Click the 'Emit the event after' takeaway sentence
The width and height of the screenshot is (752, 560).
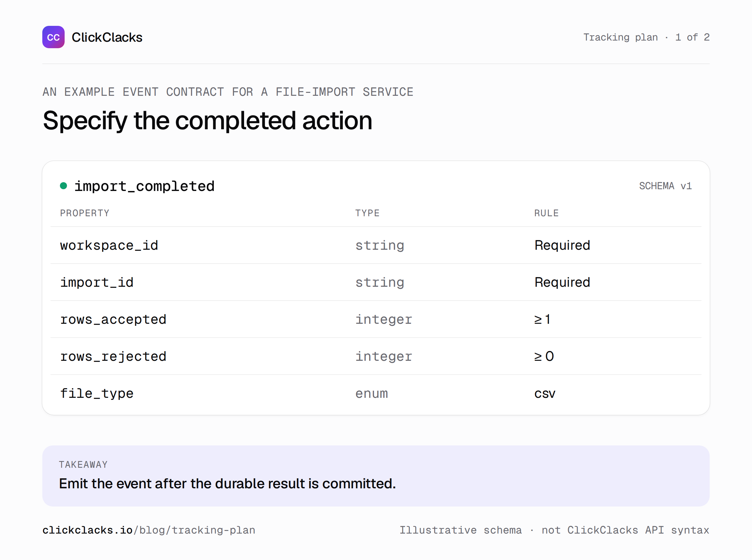tap(227, 484)
